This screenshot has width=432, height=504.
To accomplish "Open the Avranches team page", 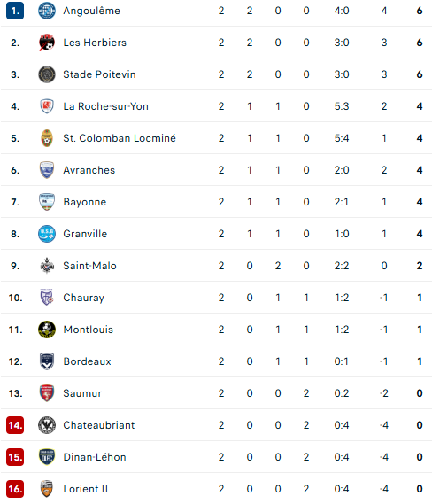I will [89, 170].
